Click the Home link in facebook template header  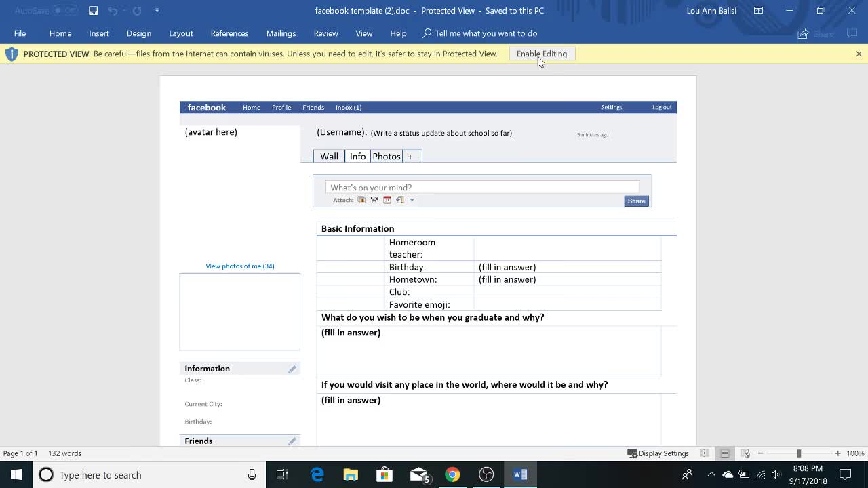(252, 107)
